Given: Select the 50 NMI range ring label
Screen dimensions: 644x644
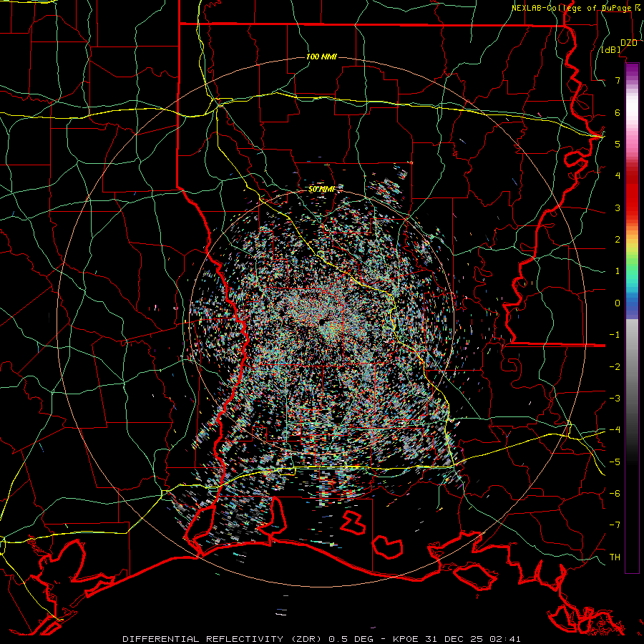Looking at the screenshot, I should pyautogui.click(x=321, y=190).
